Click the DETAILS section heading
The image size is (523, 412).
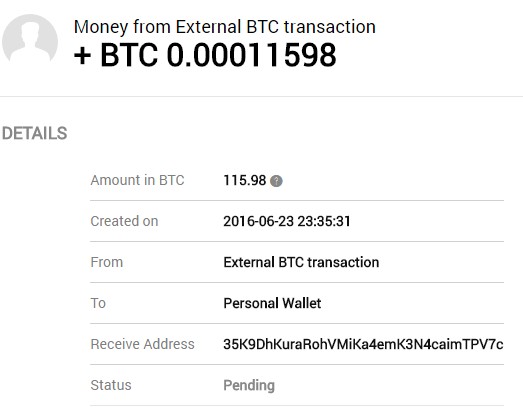pyautogui.click(x=35, y=133)
